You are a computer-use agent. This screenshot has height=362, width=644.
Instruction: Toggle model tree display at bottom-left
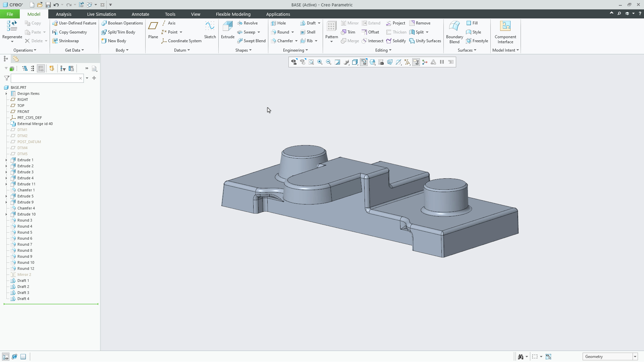[x=6, y=357]
